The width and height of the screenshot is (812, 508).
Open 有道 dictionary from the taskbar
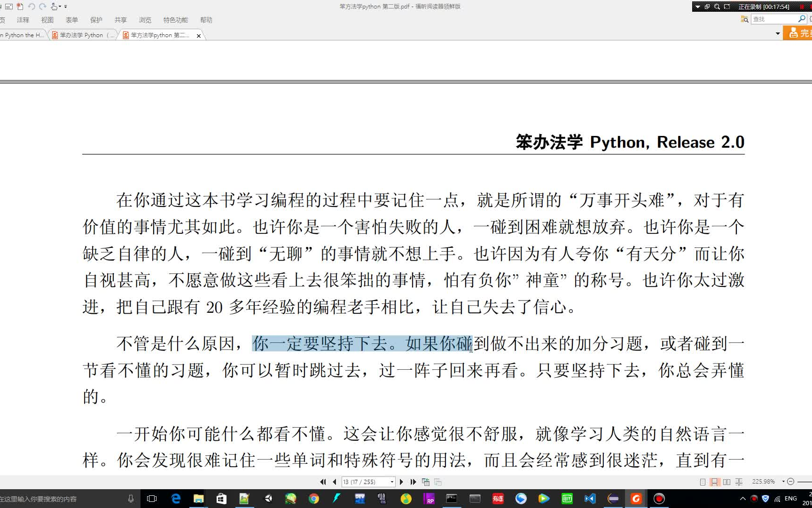[498, 499]
